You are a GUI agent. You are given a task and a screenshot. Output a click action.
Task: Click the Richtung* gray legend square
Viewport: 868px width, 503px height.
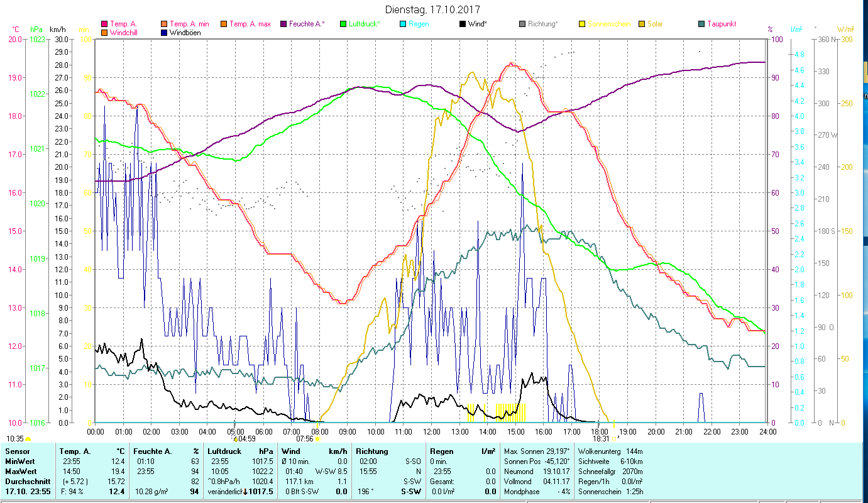(x=522, y=24)
